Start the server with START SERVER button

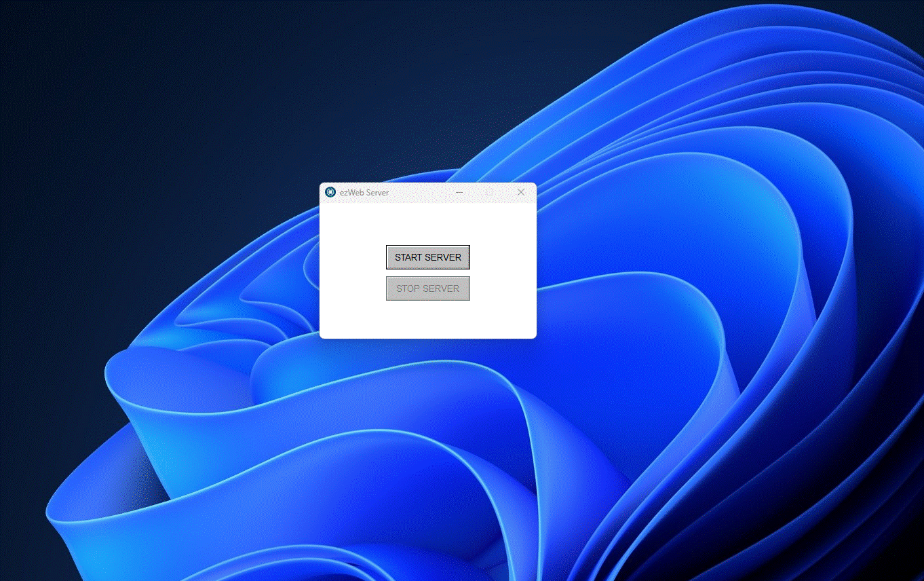coord(427,257)
